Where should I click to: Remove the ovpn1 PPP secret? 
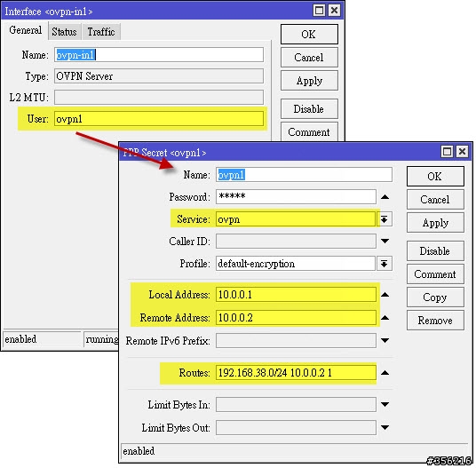435,321
